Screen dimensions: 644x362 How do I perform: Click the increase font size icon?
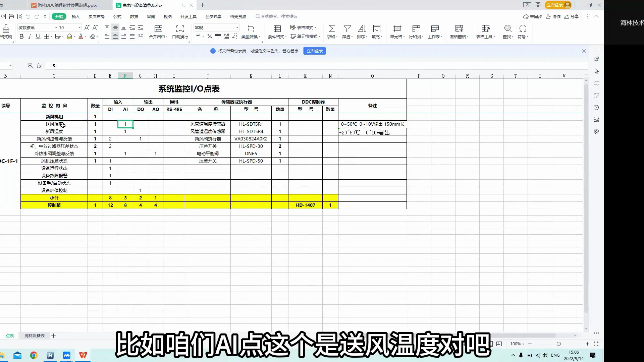coord(87,27)
